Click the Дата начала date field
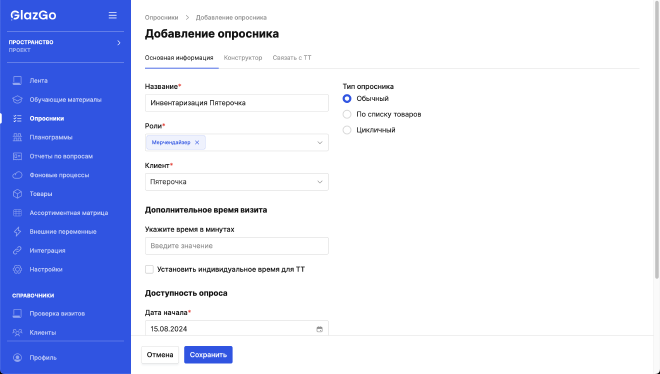 (237, 329)
